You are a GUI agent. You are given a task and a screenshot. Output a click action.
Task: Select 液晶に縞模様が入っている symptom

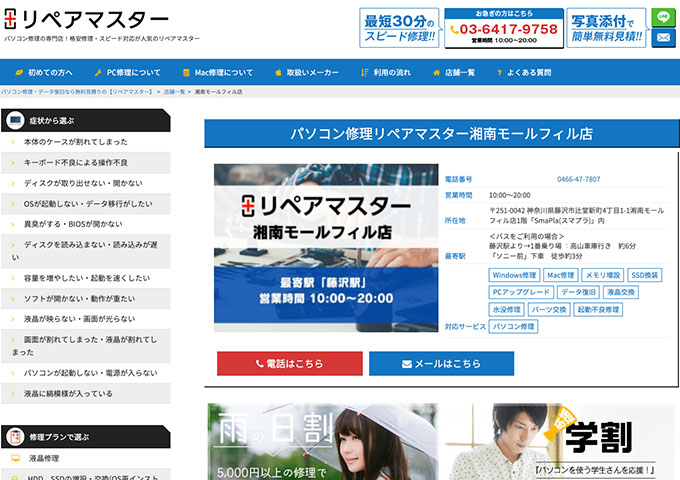coord(85,394)
